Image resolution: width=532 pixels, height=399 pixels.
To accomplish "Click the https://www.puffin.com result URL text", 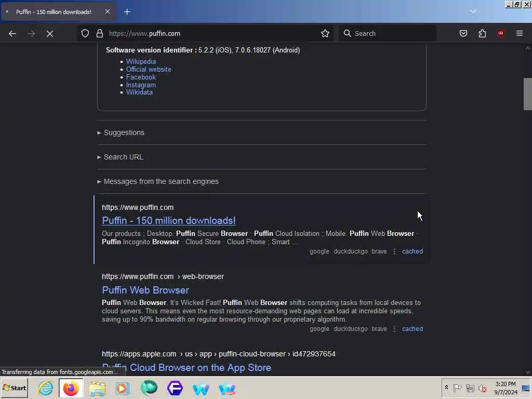I will [138, 207].
